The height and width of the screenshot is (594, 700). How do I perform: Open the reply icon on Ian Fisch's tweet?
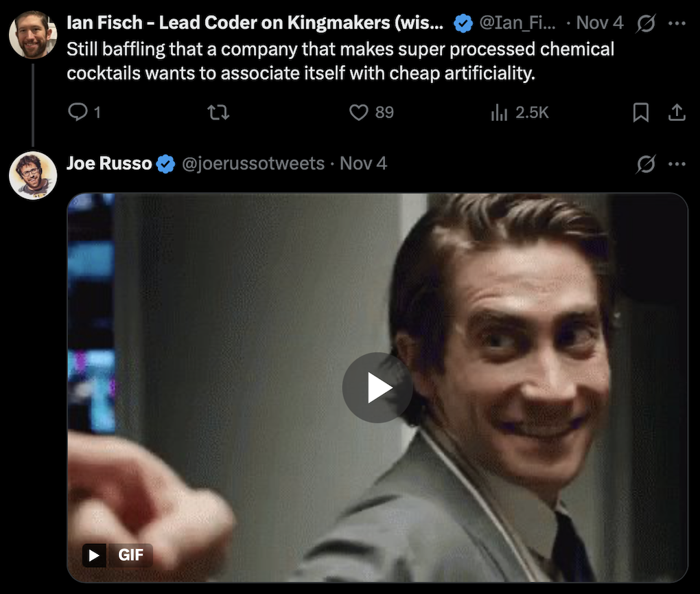click(76, 112)
